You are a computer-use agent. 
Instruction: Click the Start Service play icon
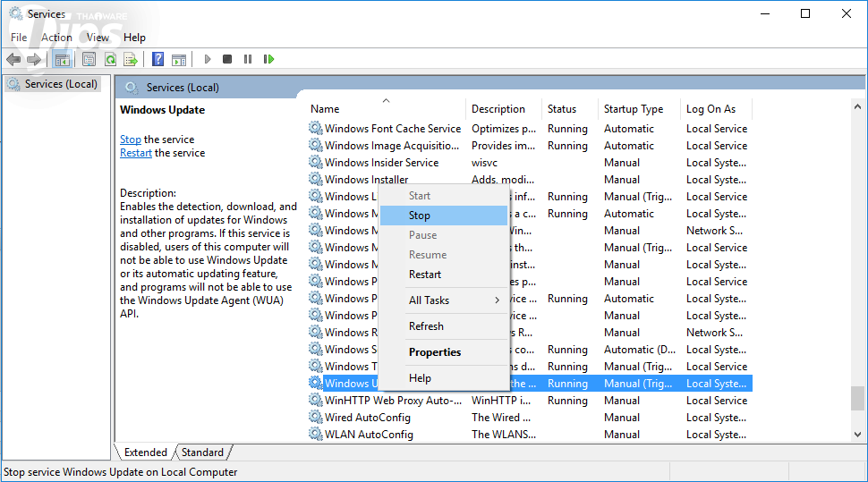pyautogui.click(x=208, y=59)
